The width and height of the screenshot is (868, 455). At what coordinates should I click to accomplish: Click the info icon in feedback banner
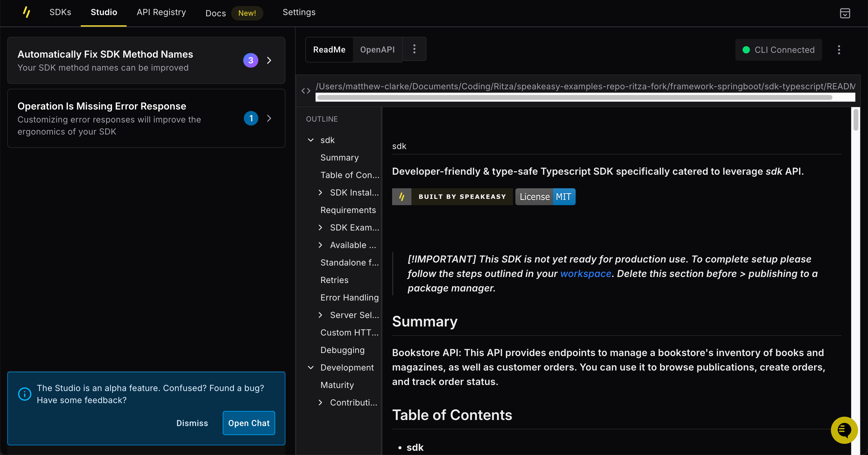pos(25,394)
